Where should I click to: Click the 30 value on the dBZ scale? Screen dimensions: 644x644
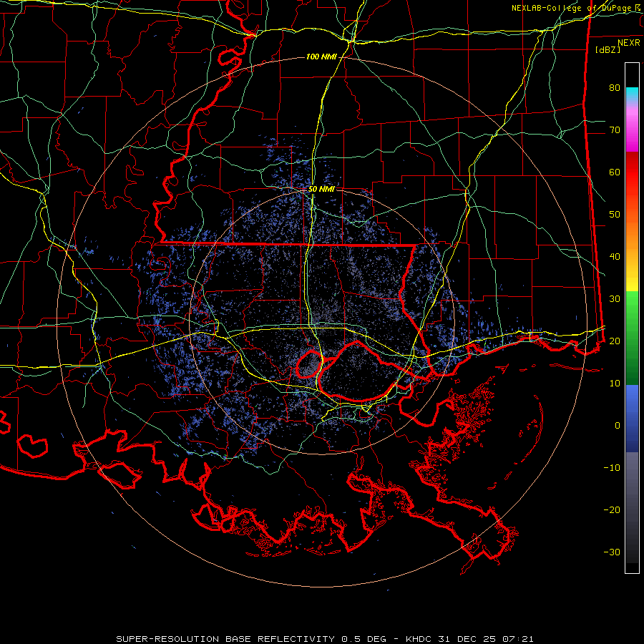tap(615, 299)
